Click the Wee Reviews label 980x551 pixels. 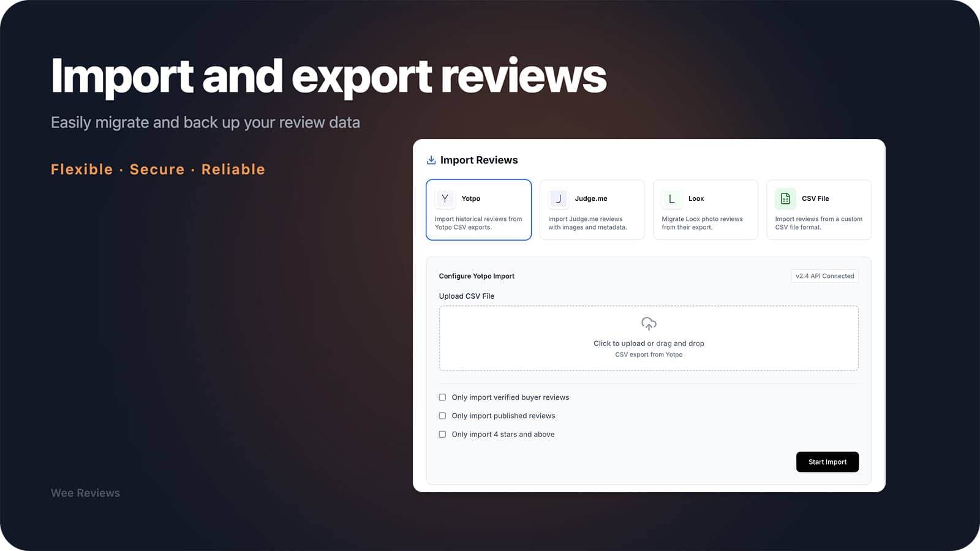pyautogui.click(x=85, y=493)
